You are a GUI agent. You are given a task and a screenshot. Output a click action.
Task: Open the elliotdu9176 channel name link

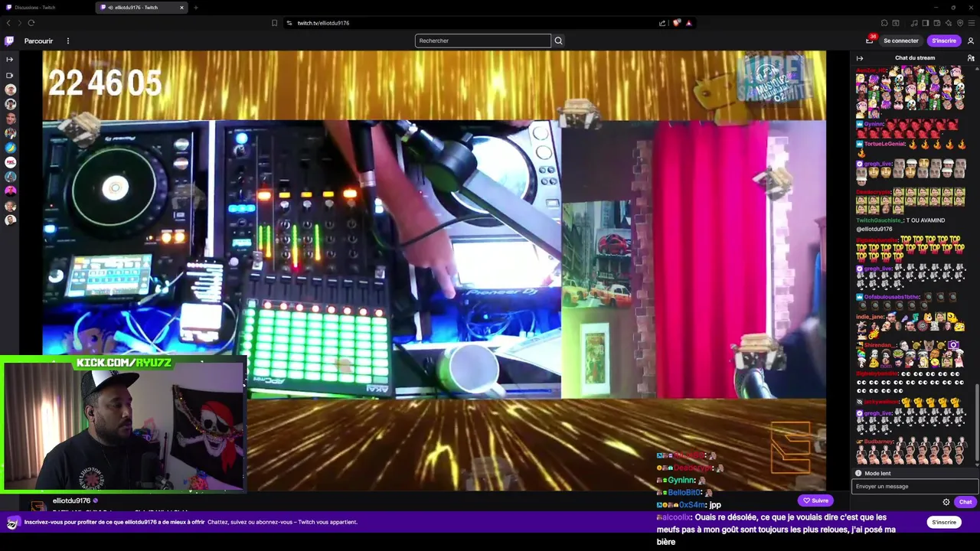coord(71,500)
